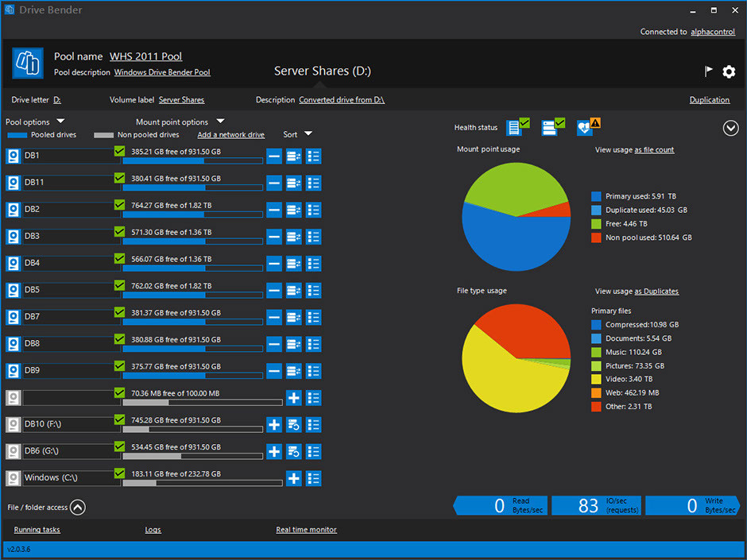
Task: Toggle the green checkbox on the Windows (C:\) row
Action: click(x=119, y=473)
